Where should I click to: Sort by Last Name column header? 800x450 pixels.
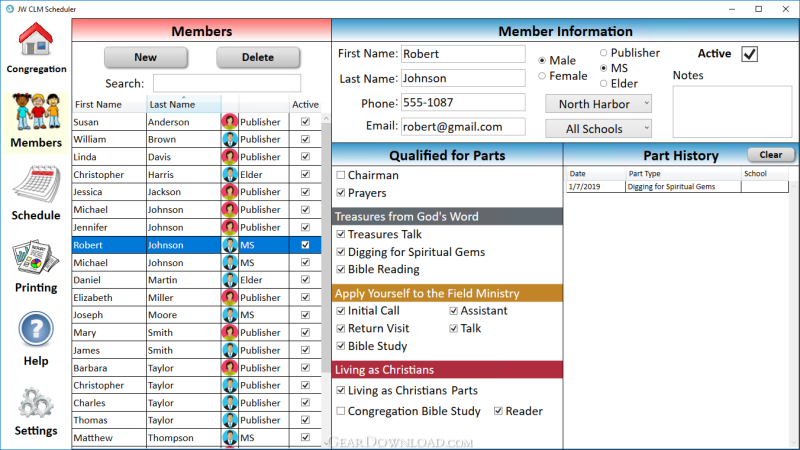click(184, 104)
